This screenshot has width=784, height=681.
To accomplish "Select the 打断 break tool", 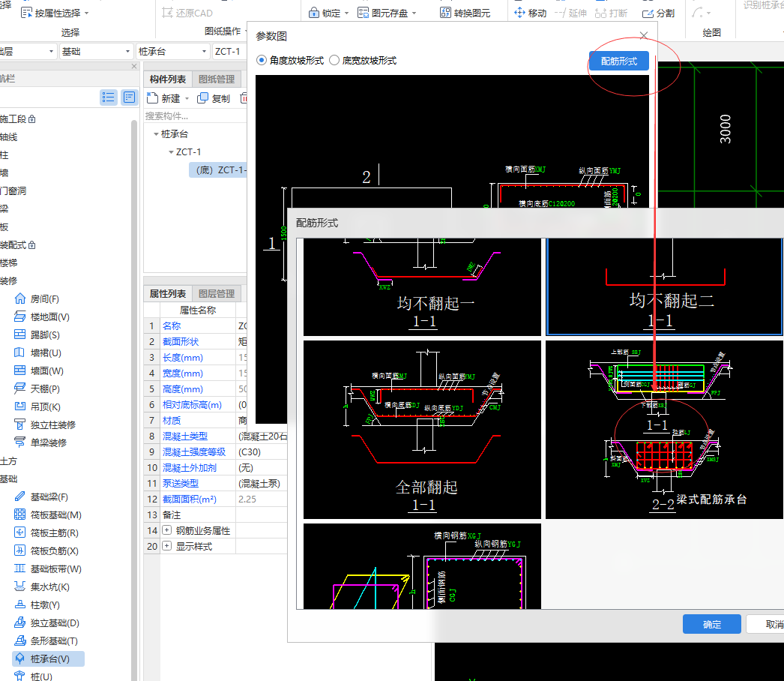I will point(611,13).
